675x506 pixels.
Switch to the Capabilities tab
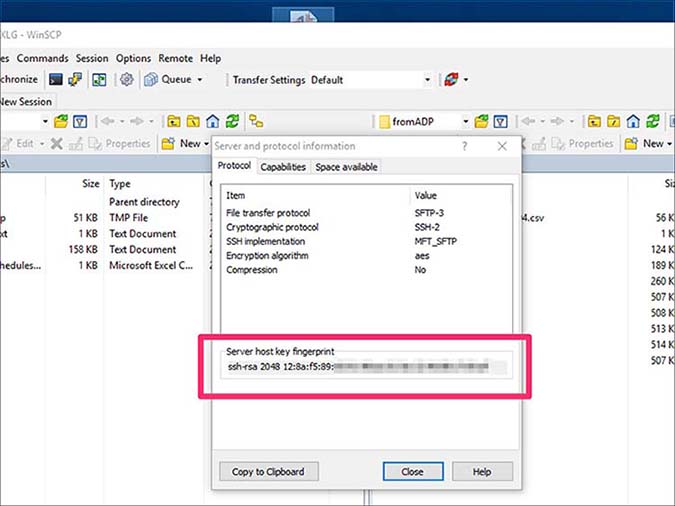(284, 167)
